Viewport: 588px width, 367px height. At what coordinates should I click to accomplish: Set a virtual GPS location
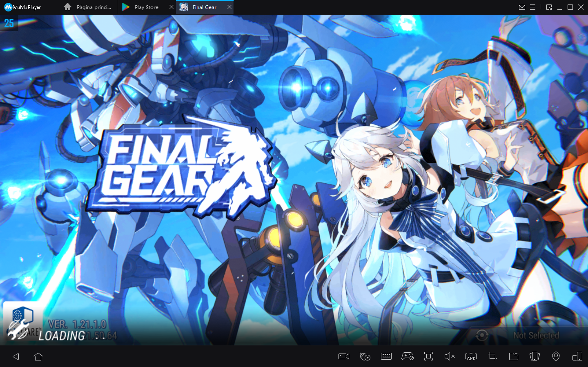click(x=556, y=356)
